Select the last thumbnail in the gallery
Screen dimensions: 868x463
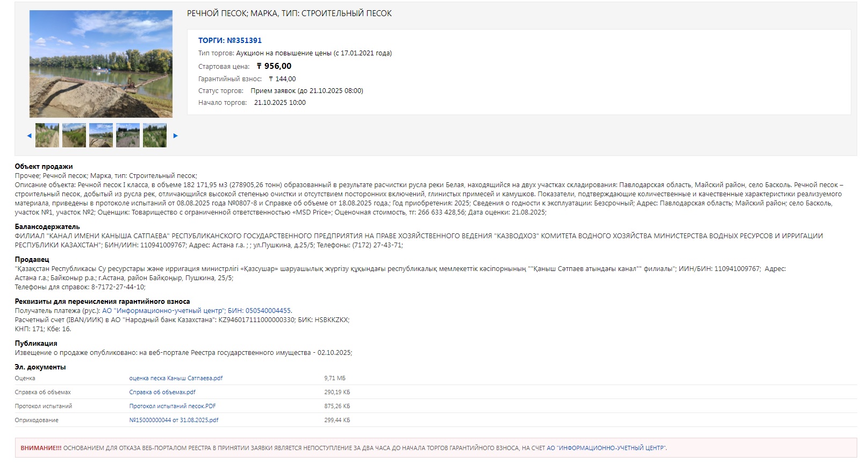[155, 136]
